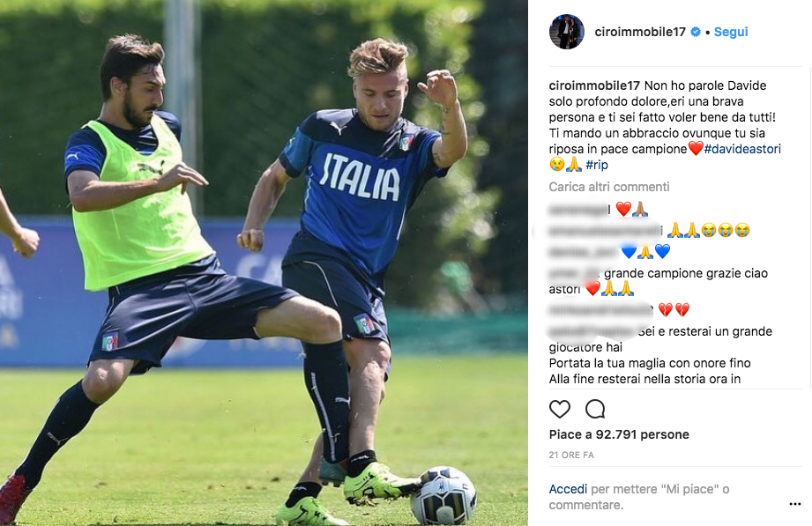The image size is (812, 526).
Task: Click the football training photo
Action: [x=264, y=263]
